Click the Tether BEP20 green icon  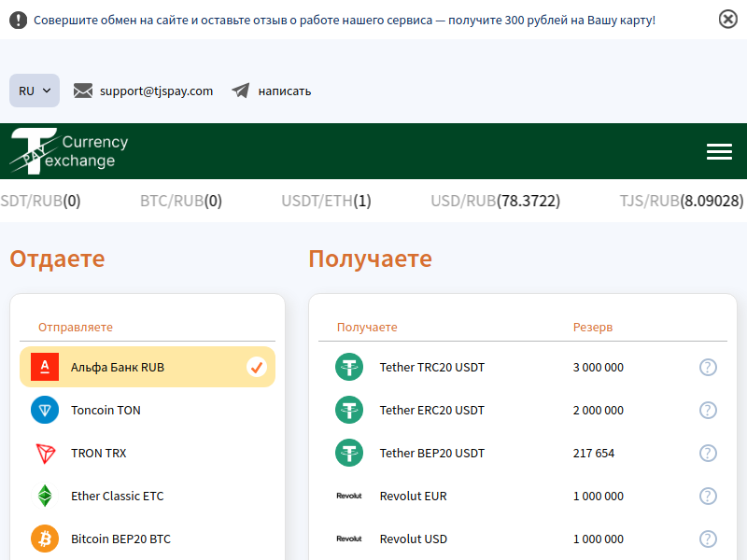(349, 453)
